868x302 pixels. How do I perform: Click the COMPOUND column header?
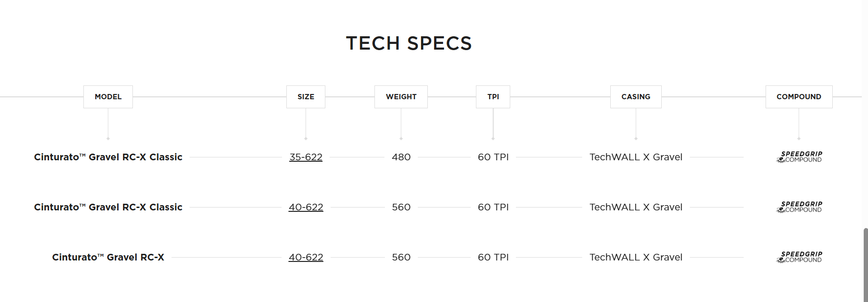(x=799, y=97)
